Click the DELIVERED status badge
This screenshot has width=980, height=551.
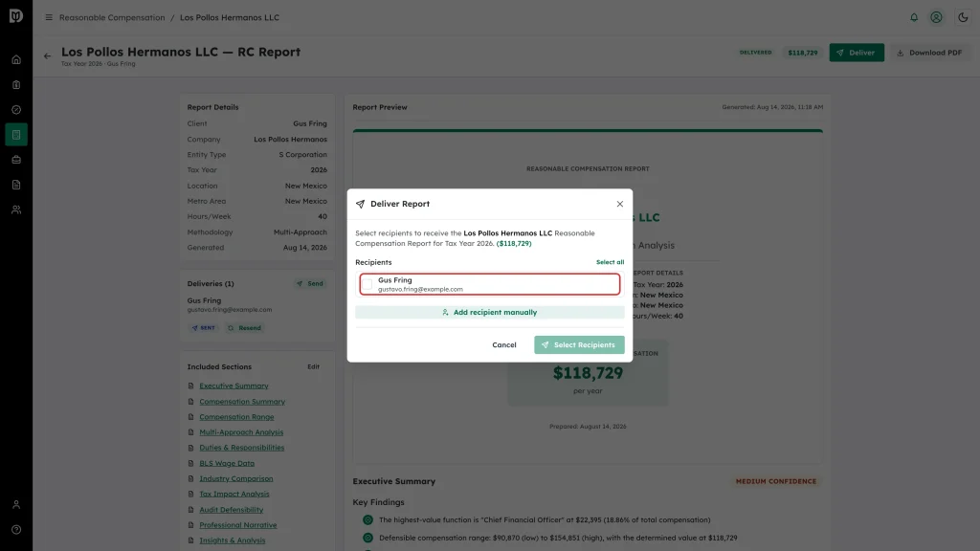pos(756,53)
